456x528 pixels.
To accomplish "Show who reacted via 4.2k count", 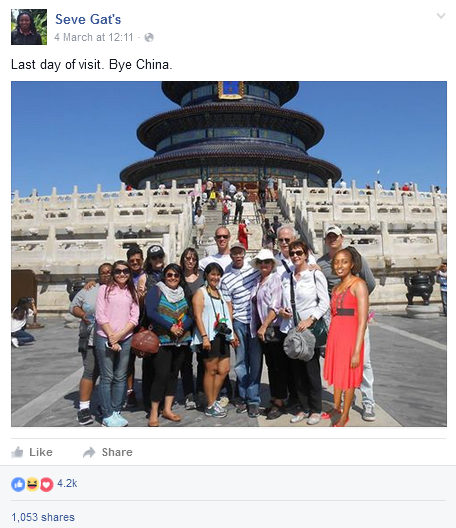I will (x=67, y=483).
